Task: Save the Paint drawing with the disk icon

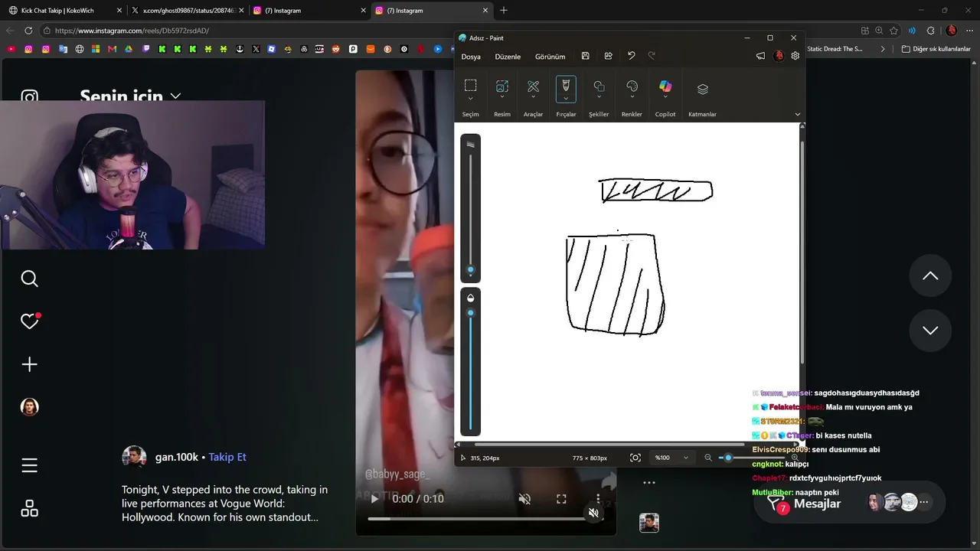Action: 585,56
